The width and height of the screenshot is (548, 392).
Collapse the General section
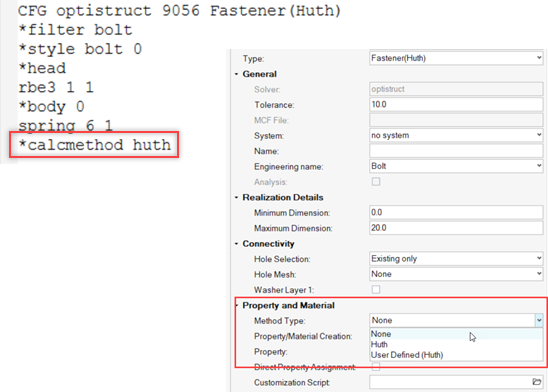click(x=237, y=74)
